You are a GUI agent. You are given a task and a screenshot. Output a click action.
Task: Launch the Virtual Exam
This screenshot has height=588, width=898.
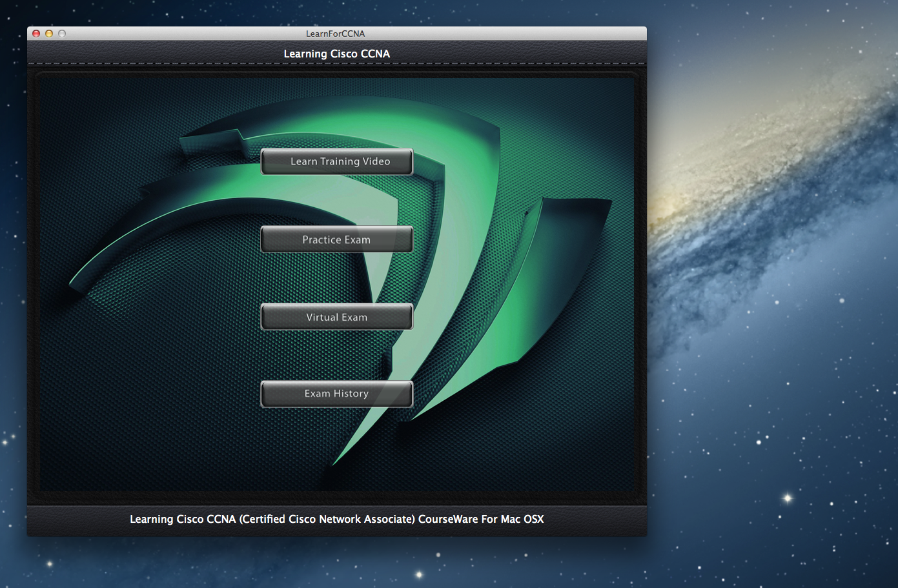[336, 317]
